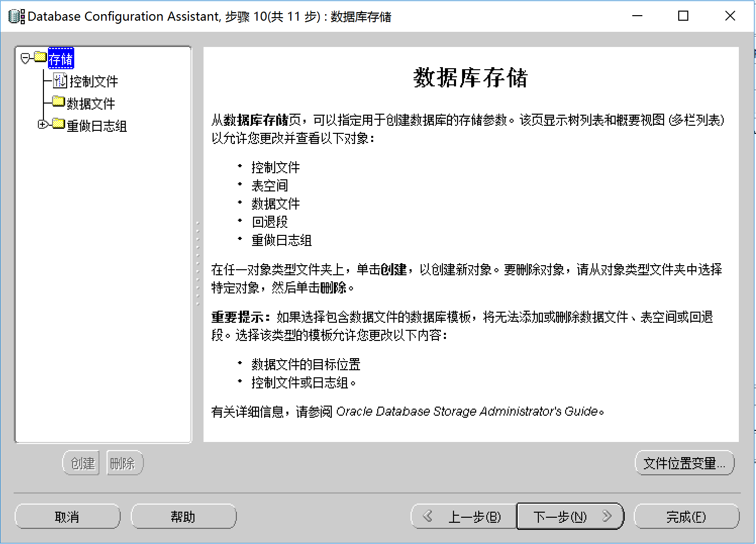Select the 控制文件 tree item label
The image size is (756, 544).
tap(93, 81)
